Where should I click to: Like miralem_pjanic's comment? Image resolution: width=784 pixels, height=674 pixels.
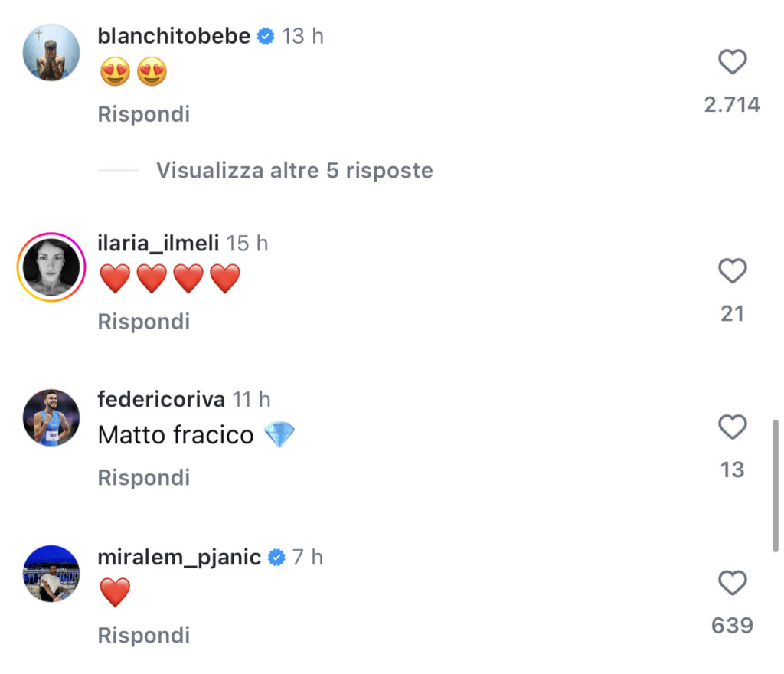click(x=733, y=583)
